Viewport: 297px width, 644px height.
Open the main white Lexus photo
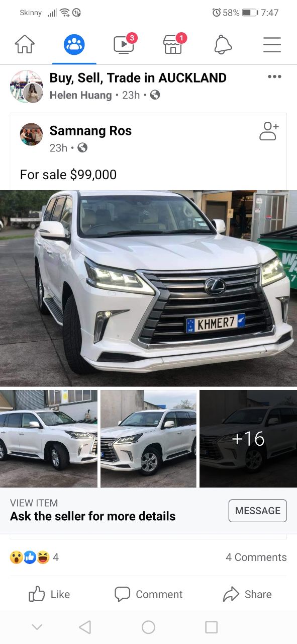[148, 288]
